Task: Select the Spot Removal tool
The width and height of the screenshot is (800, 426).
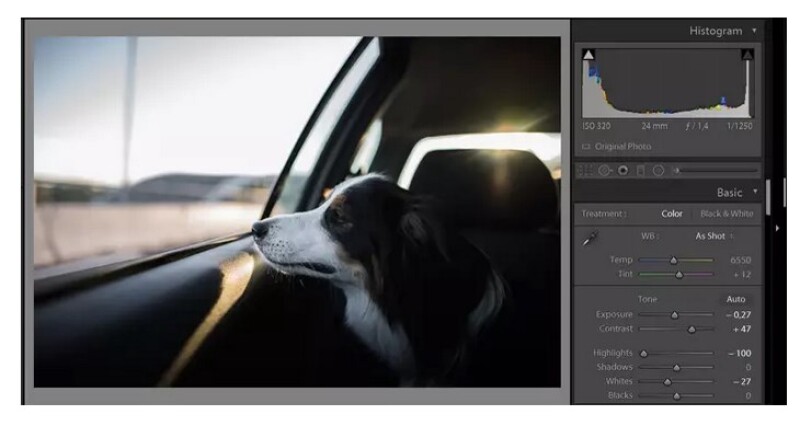Action: click(605, 170)
